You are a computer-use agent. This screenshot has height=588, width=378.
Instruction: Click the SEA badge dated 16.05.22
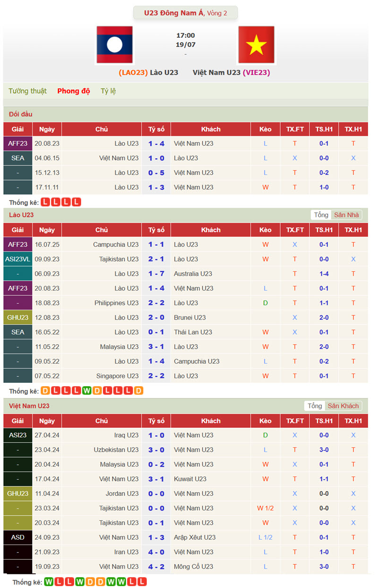coord(18,332)
